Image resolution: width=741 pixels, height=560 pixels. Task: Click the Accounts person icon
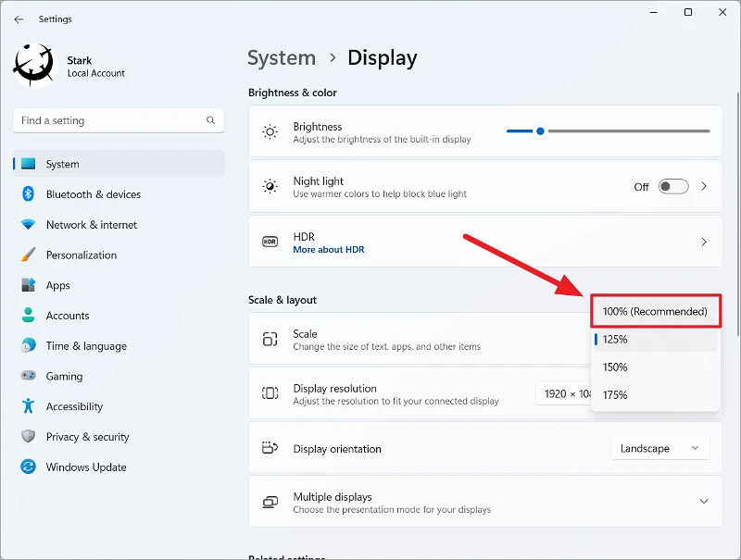click(29, 316)
